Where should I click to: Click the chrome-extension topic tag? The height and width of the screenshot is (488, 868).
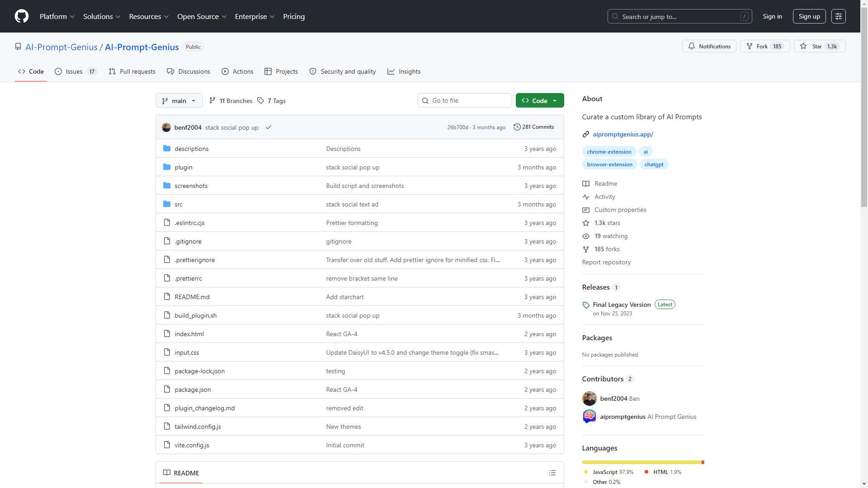tap(609, 152)
